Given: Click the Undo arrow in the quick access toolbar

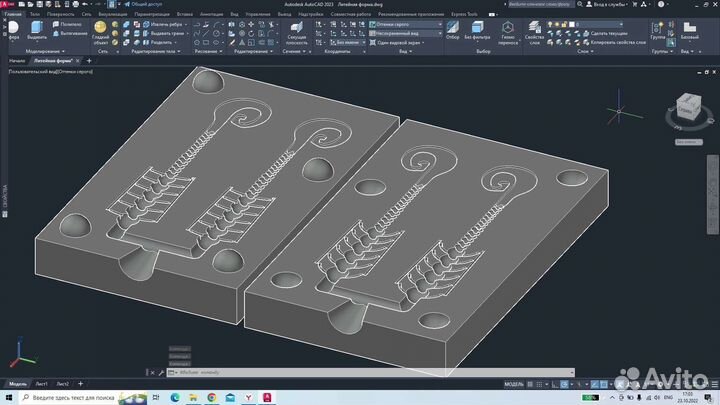Looking at the screenshot, I should (x=85, y=4).
